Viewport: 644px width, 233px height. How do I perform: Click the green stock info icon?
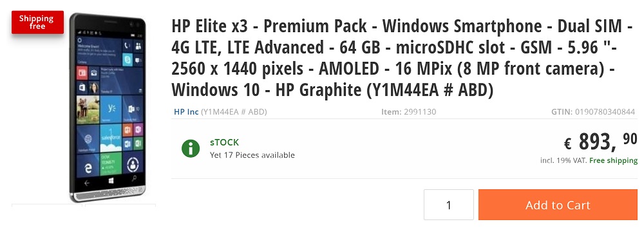pyautogui.click(x=191, y=148)
